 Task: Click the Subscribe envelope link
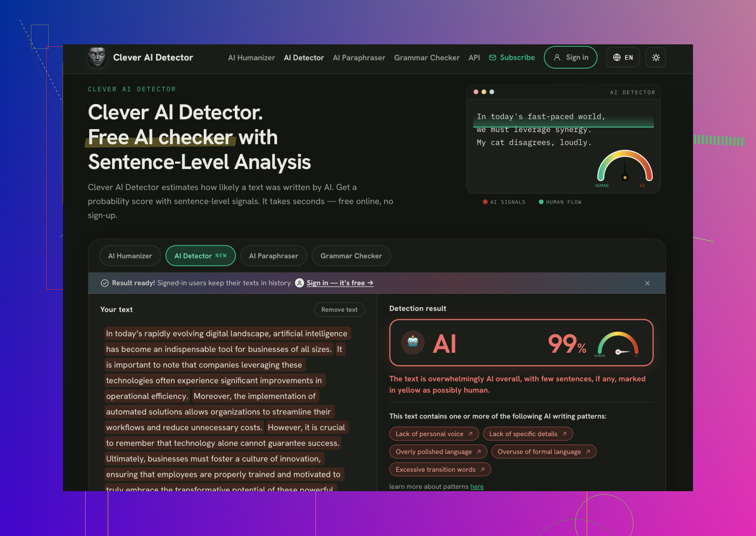512,58
